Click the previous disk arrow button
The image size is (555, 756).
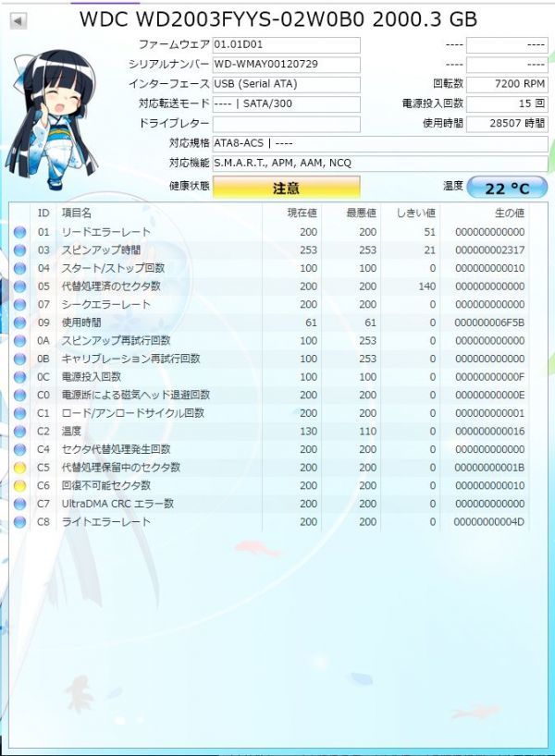coord(18,20)
